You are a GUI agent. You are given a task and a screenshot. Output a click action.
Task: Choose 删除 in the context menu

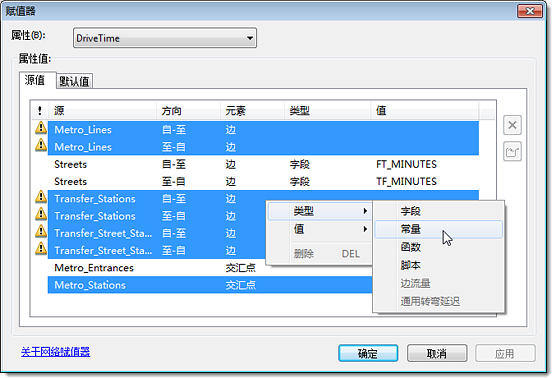point(319,254)
